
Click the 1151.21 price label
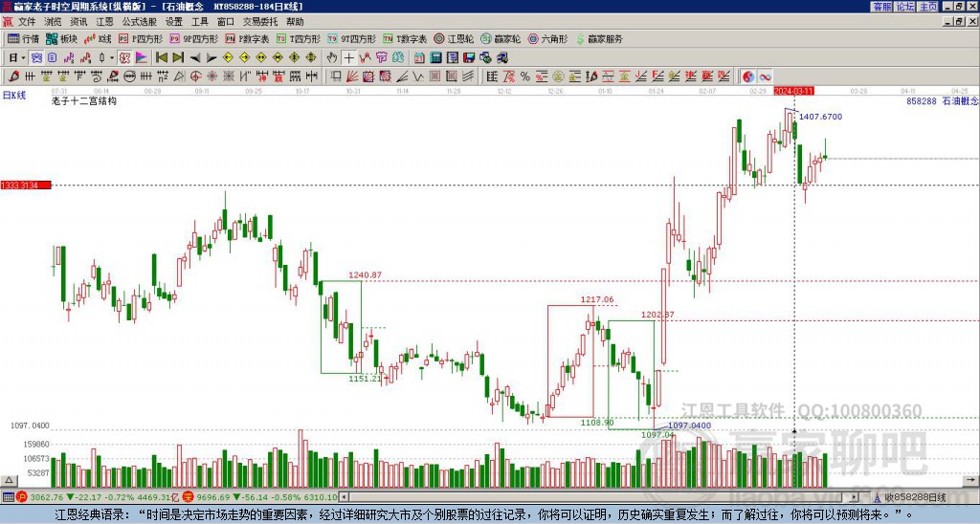pyautogui.click(x=365, y=379)
